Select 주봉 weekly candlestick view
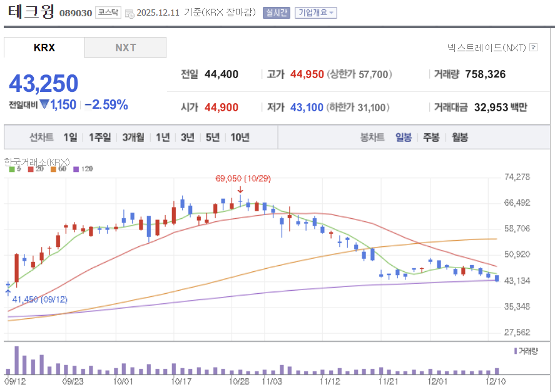The height and width of the screenshot is (392, 555). point(430,137)
